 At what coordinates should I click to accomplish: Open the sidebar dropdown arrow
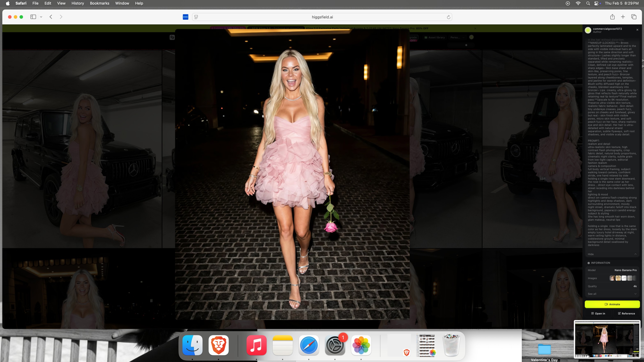pyautogui.click(x=41, y=17)
